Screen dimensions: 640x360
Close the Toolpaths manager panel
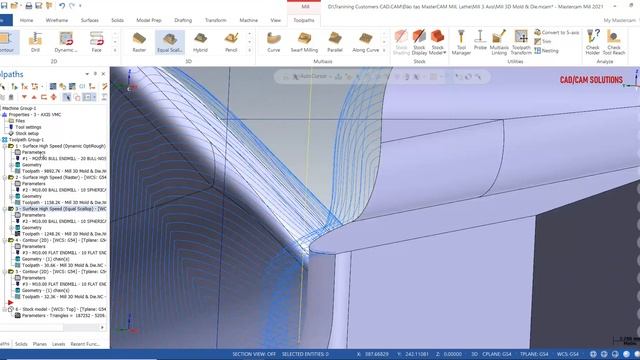click(x=103, y=74)
